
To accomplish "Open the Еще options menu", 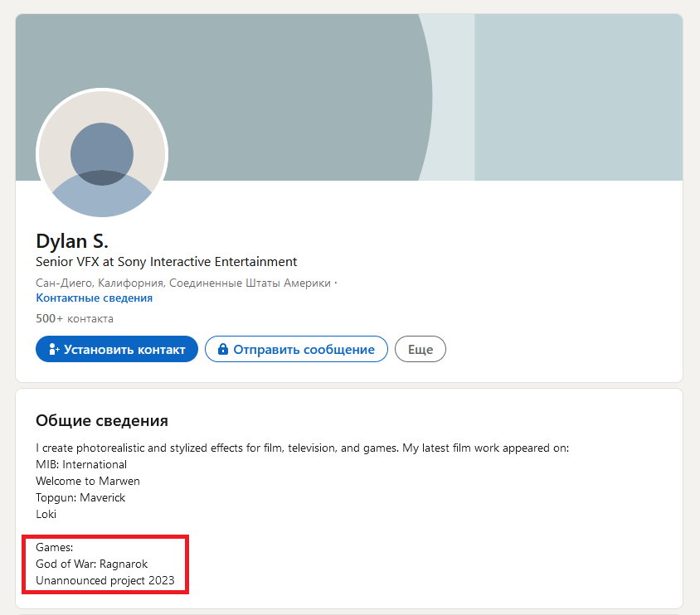I will coord(420,349).
